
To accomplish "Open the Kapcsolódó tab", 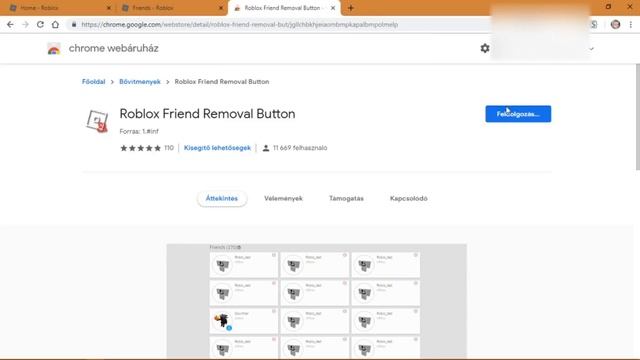I will click(409, 198).
